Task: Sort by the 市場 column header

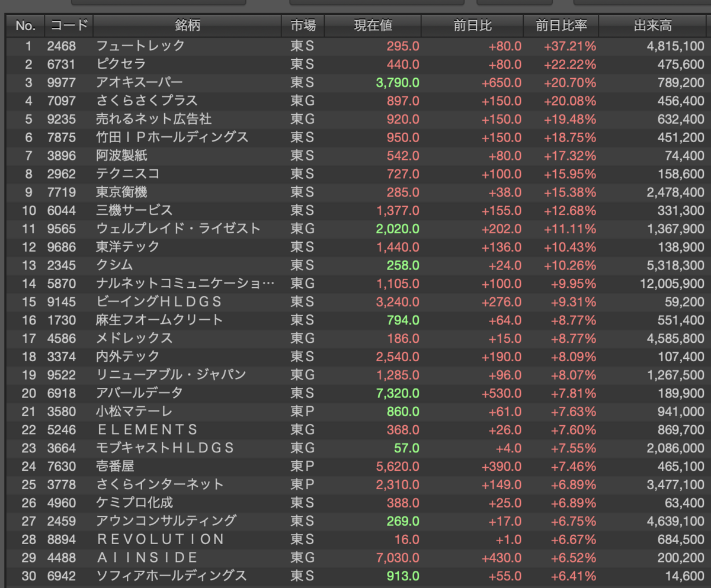Action: tap(303, 26)
